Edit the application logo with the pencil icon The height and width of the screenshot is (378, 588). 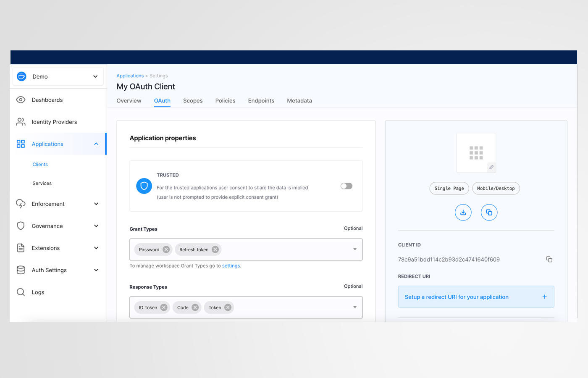[x=491, y=167]
